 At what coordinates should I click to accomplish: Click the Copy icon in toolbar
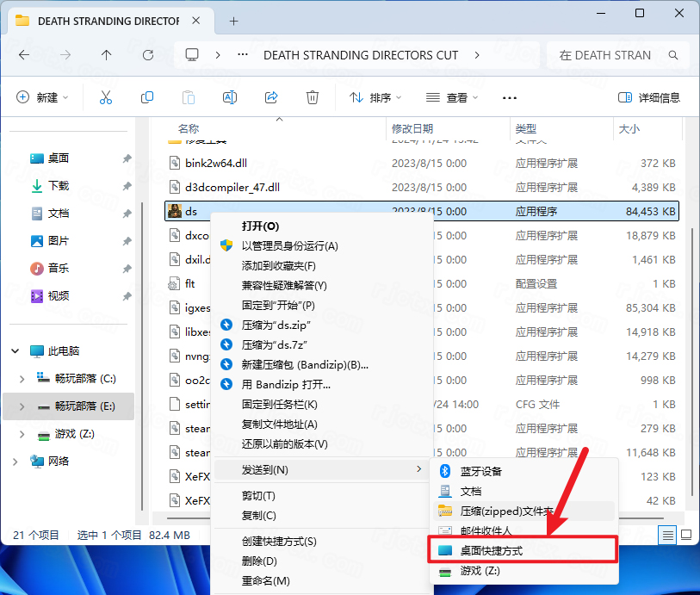(x=147, y=97)
